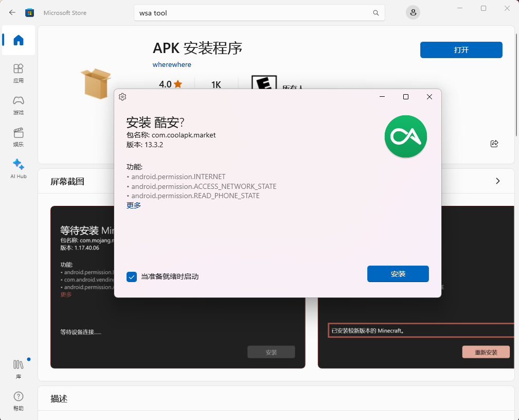Expand the 屏幕截图 screenshots section

[497, 181]
